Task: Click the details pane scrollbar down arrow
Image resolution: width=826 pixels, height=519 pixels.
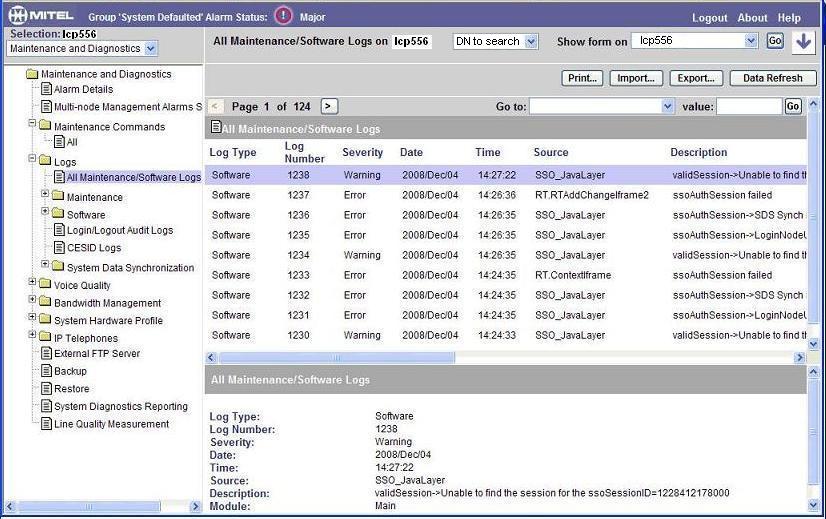Action: [x=813, y=505]
